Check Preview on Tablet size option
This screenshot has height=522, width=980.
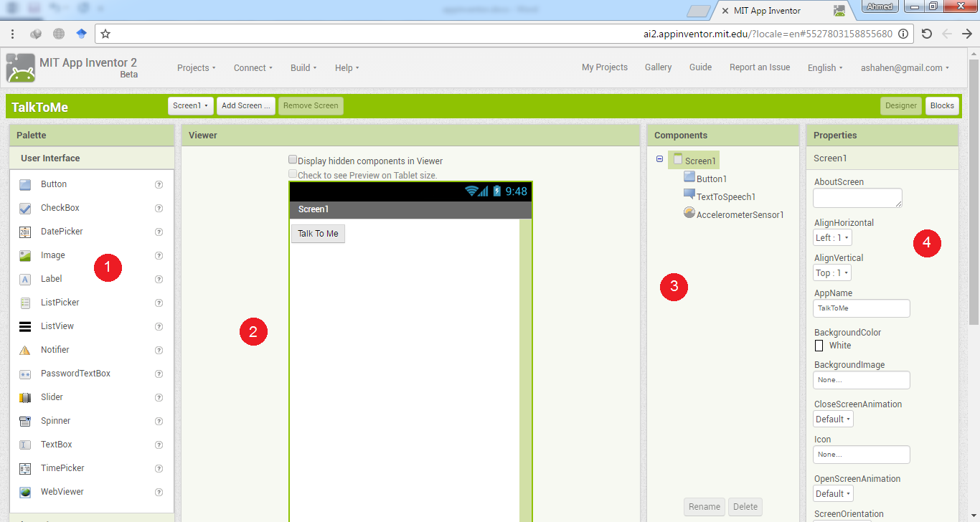coord(293,174)
